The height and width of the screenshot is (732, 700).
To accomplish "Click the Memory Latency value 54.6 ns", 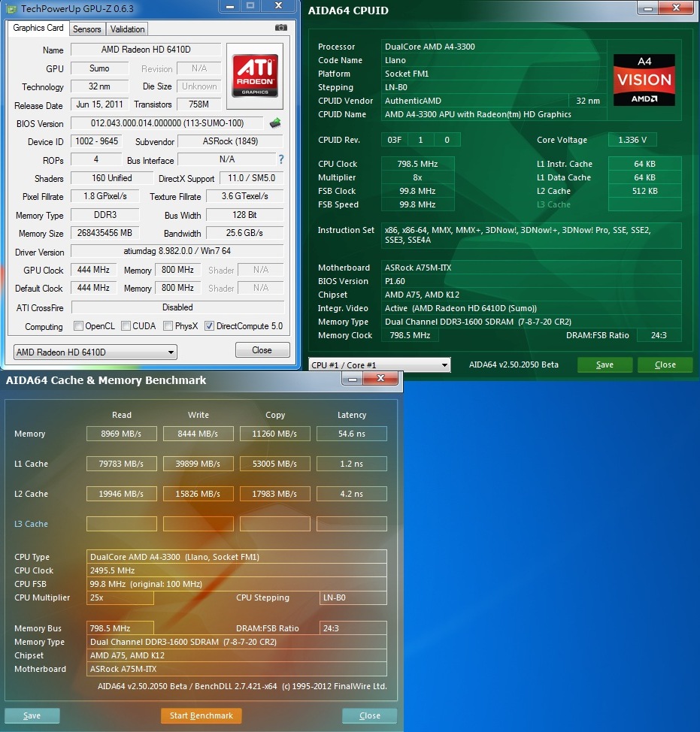I will pyautogui.click(x=352, y=434).
